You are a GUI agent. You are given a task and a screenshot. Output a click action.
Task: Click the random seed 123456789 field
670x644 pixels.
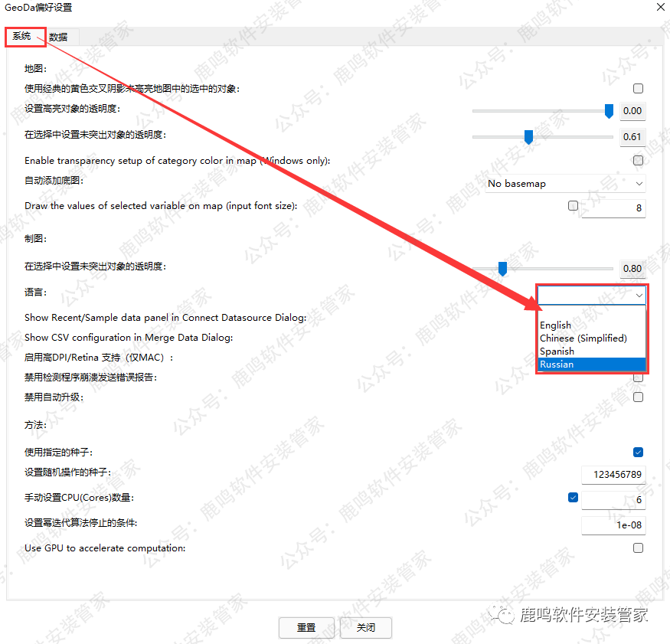point(613,475)
